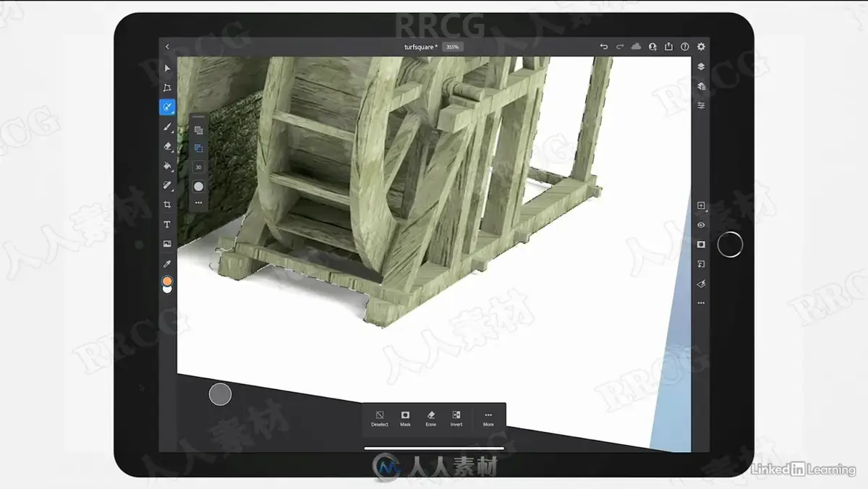868x489 pixels.
Task: Tap the gray touch shortcut circle
Action: click(220, 394)
